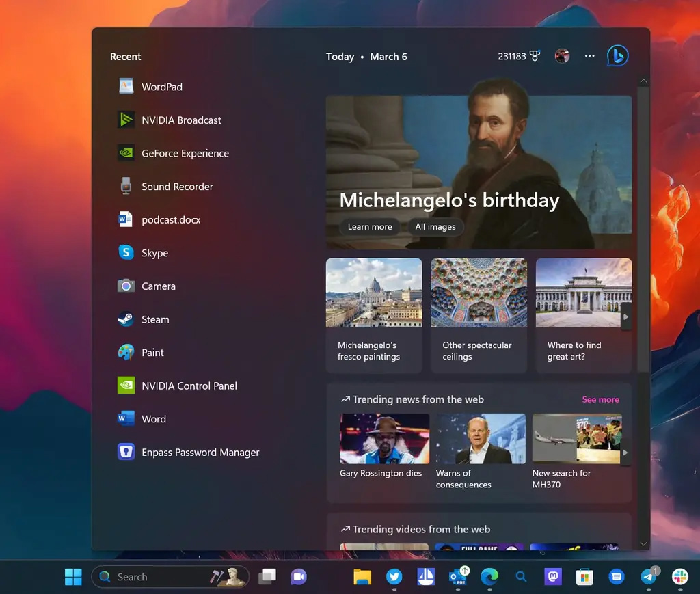Viewport: 700px width, 594px height.
Task: Click the taskbar Search box
Action: [157, 577]
